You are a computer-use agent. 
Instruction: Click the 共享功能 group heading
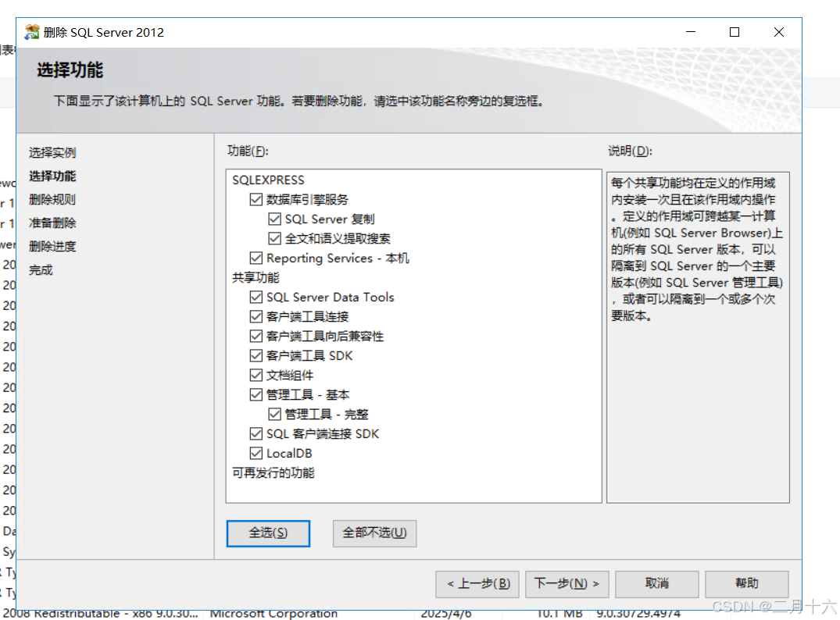coord(256,277)
